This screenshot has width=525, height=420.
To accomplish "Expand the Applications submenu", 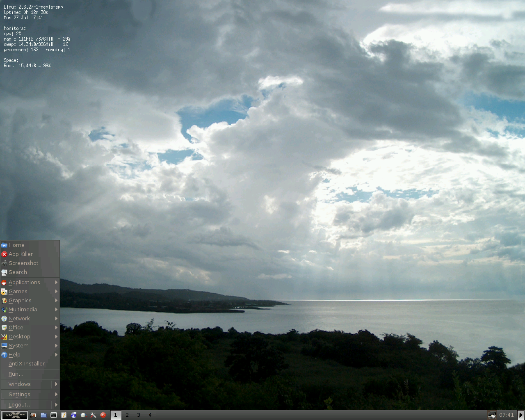I will [x=30, y=283].
